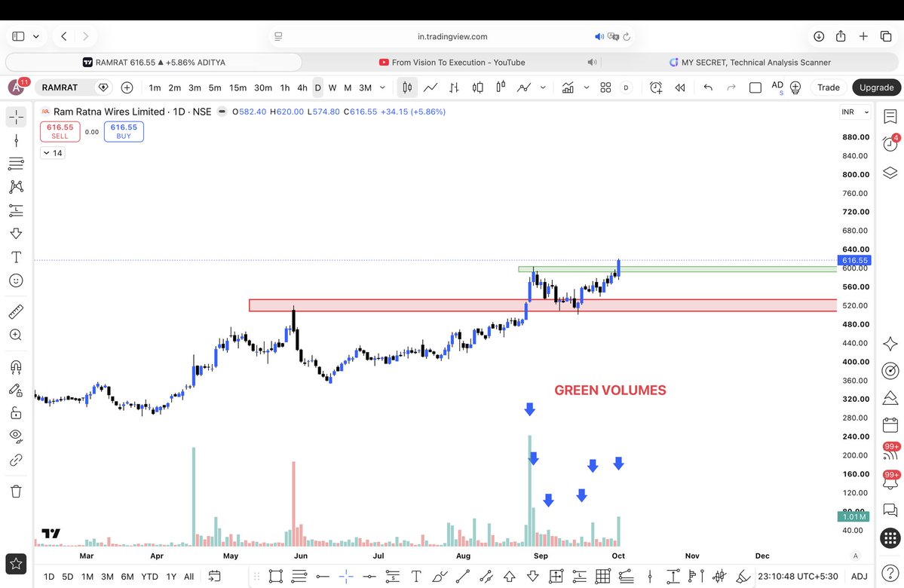Switch to the YouTube From Vision To Execution tab

point(452,63)
